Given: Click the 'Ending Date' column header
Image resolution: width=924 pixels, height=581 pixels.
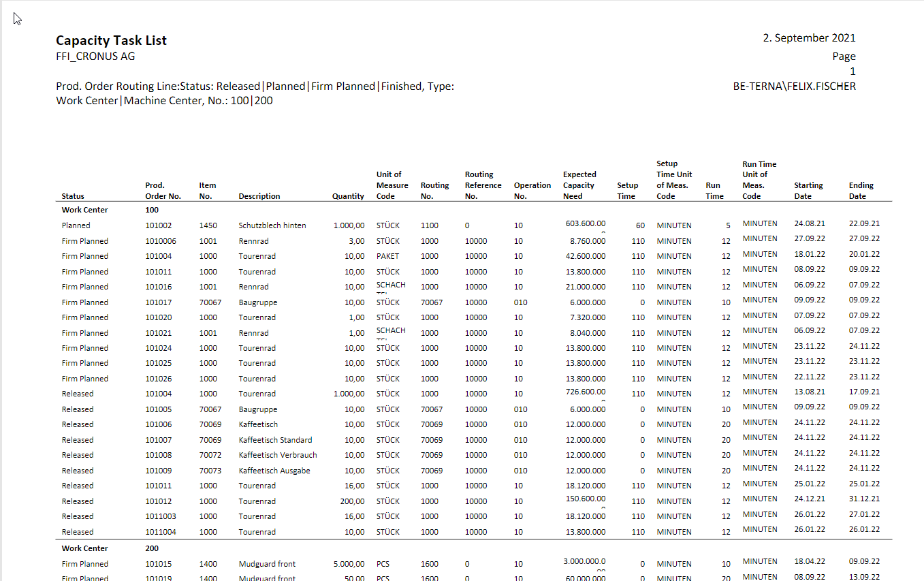Looking at the screenshot, I should (861, 191).
